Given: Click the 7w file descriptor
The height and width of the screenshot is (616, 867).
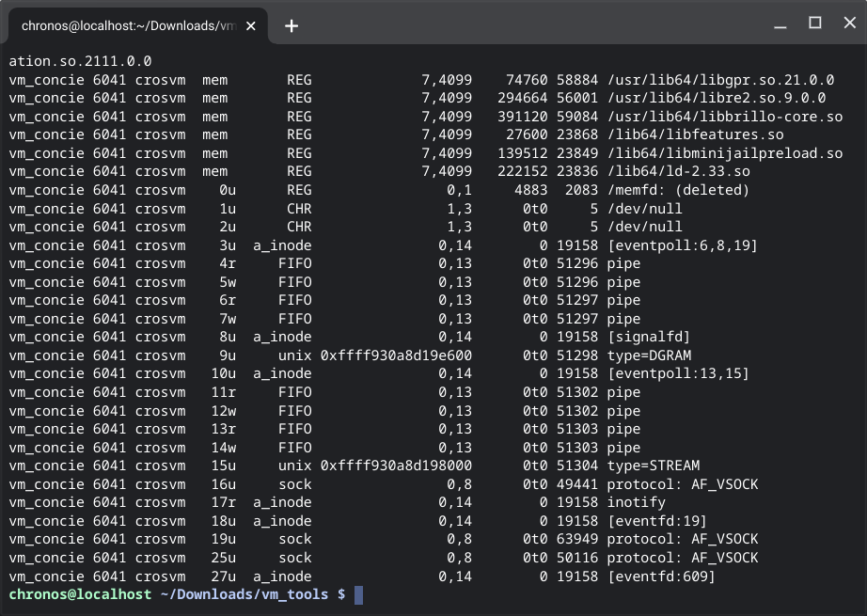Looking at the screenshot, I should [228, 319].
